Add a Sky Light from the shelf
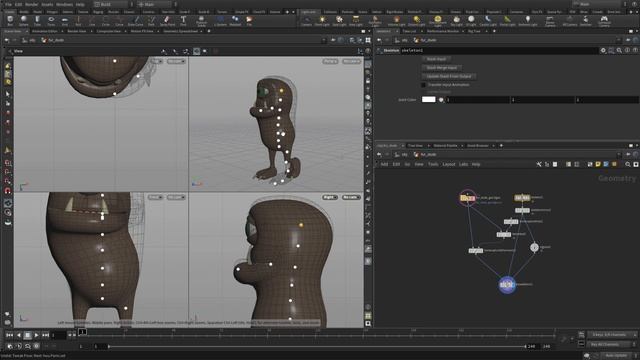Image resolution: width=640 pixels, height=360 pixels. [x=456, y=21]
